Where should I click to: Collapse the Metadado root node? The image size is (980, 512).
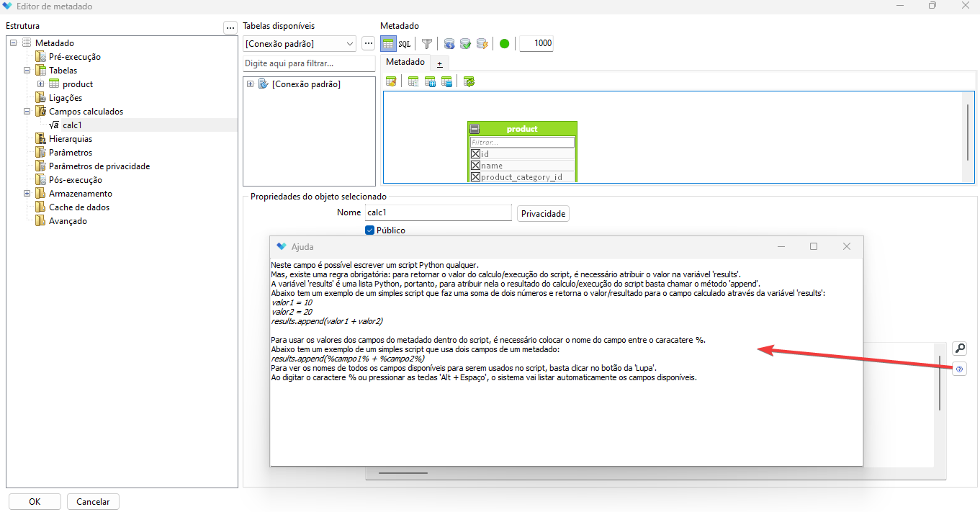tap(14, 43)
